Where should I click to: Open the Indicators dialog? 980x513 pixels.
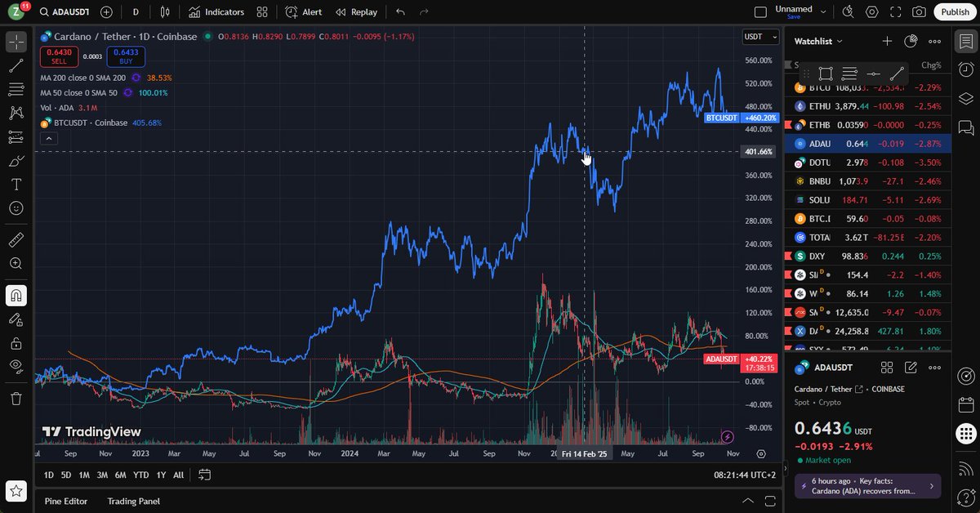coord(216,12)
